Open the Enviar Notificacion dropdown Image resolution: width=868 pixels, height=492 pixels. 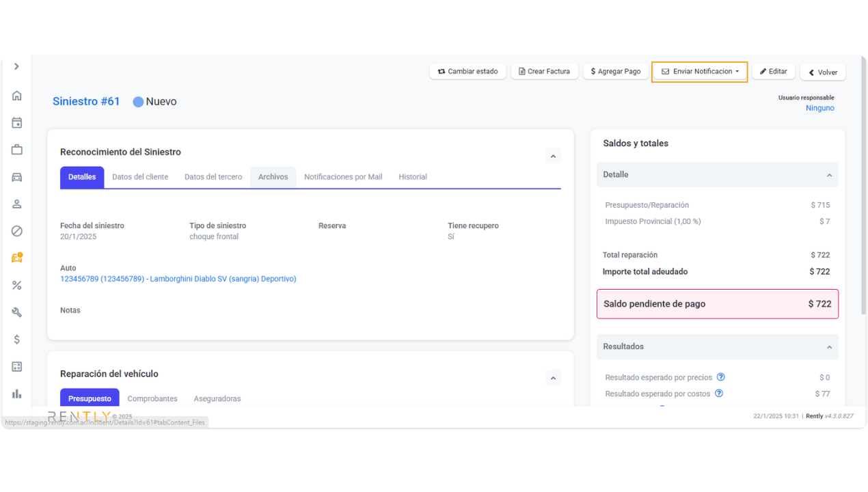[699, 72]
